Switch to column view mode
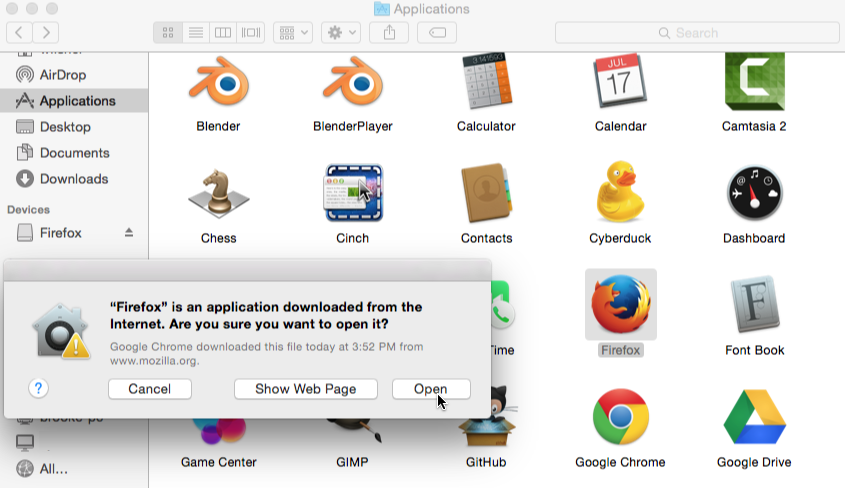845x488 pixels. click(x=223, y=33)
